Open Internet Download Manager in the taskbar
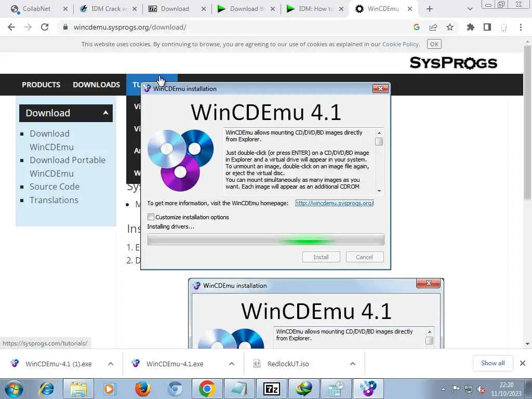Viewport: 532px width, 399px height. (304, 389)
